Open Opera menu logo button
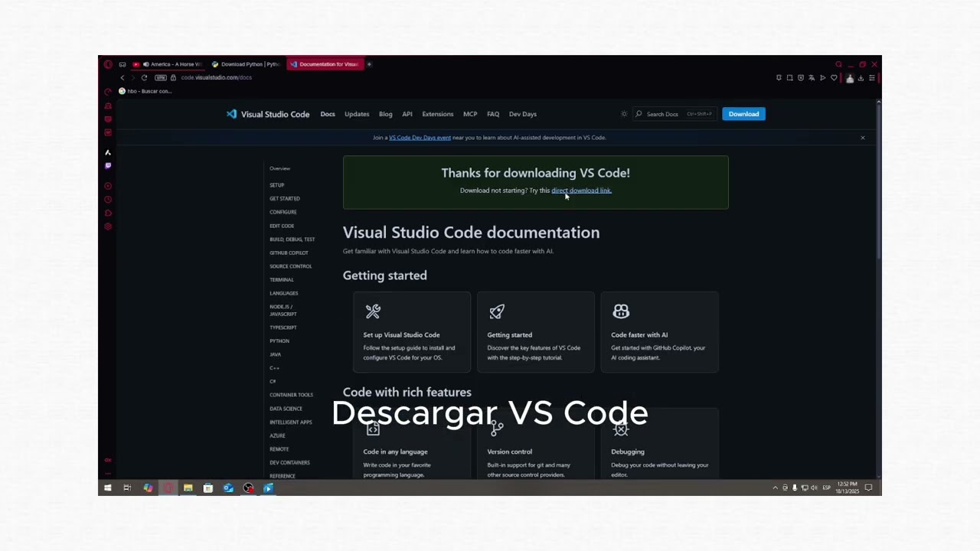The image size is (980, 551). [108, 64]
